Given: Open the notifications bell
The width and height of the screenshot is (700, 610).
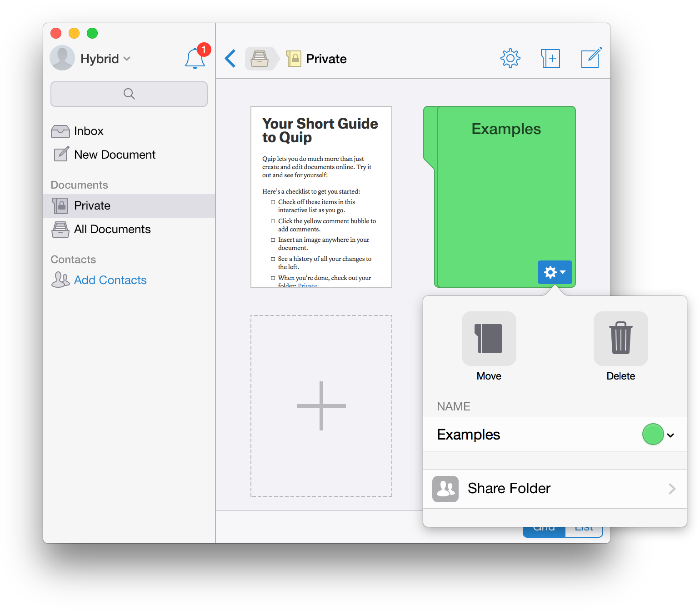Looking at the screenshot, I should coord(195,59).
